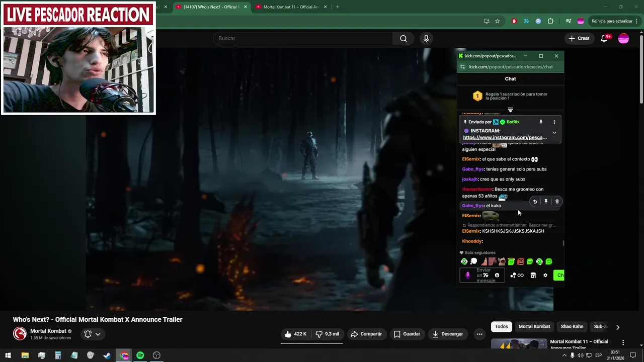Select the Mortal Kombat filter chip

tap(534, 327)
